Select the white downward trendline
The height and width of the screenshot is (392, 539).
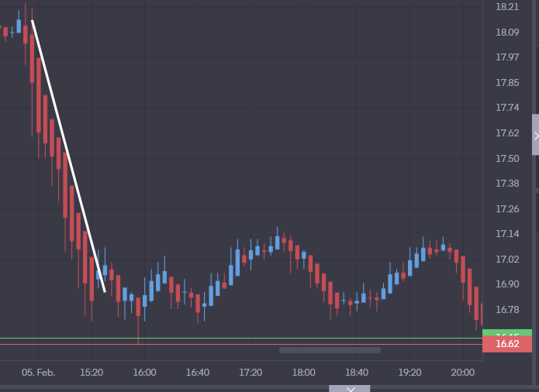[x=68, y=155]
